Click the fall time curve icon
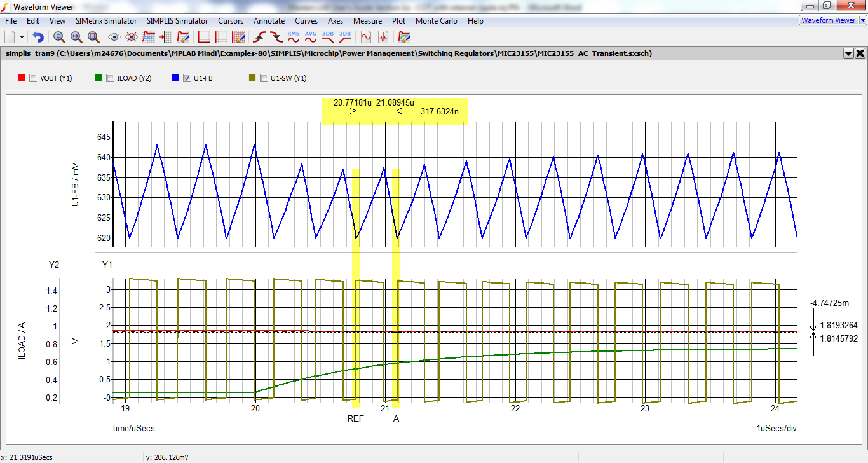This screenshot has width=868, height=463. [x=276, y=38]
